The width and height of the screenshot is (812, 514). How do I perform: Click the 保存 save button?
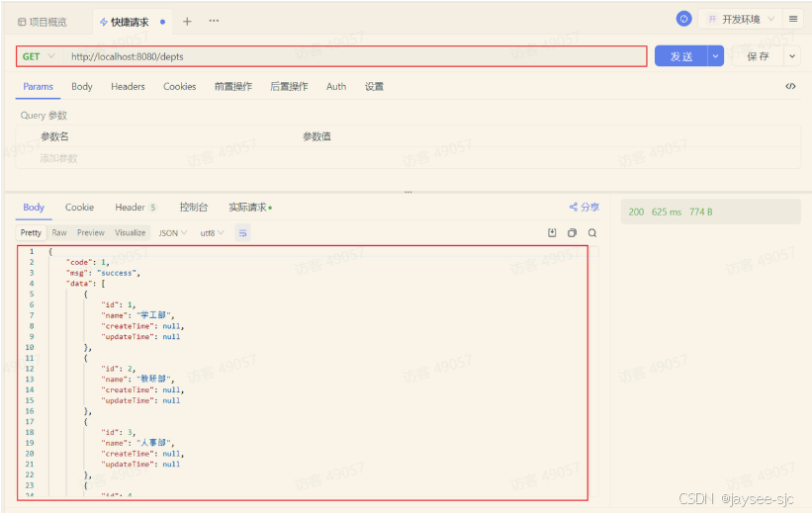[x=758, y=56]
